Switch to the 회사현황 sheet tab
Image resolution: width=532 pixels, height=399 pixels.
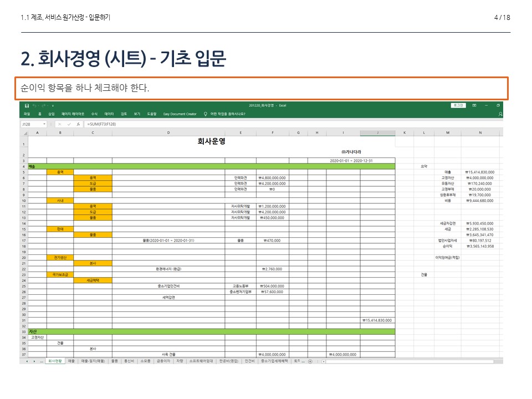click(x=55, y=361)
